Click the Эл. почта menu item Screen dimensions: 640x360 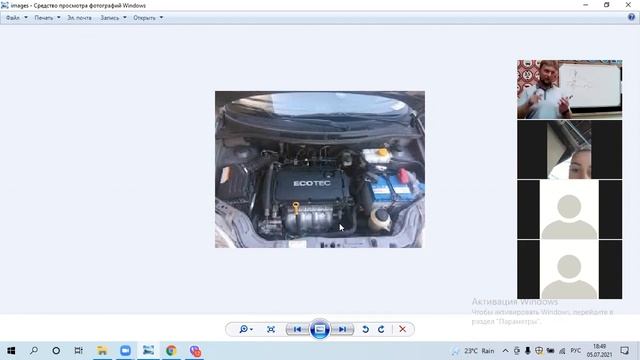click(x=79, y=18)
